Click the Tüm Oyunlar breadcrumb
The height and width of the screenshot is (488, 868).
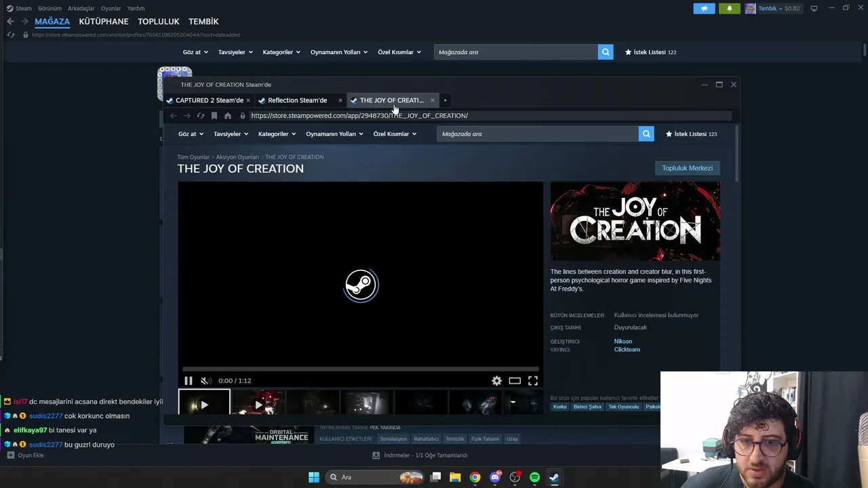(193, 157)
